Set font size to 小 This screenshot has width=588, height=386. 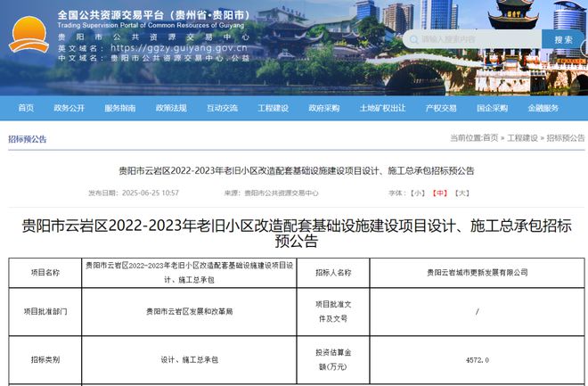tap(417, 193)
